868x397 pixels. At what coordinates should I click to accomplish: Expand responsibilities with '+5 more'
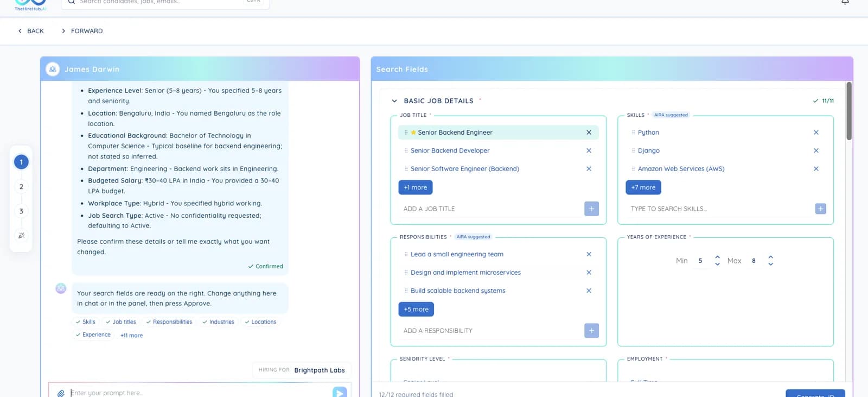pyautogui.click(x=416, y=309)
